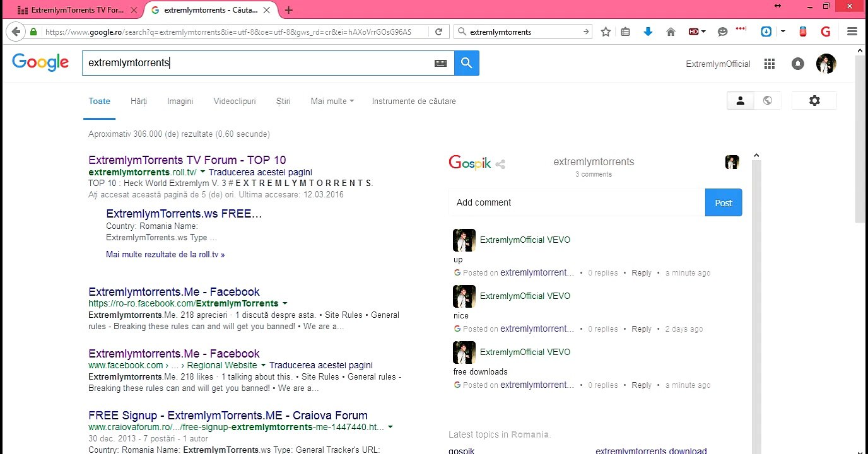
Task: Reply to the 'nice' comment
Action: click(642, 329)
